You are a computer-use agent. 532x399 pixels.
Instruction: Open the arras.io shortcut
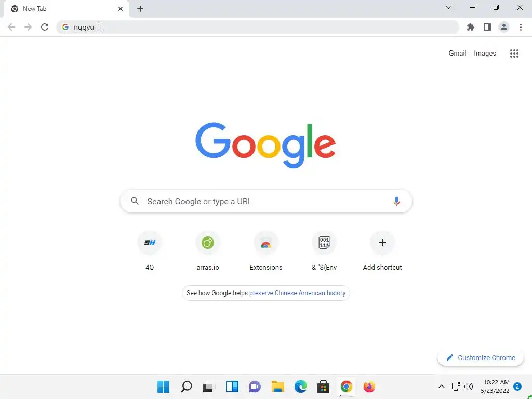pos(208,251)
